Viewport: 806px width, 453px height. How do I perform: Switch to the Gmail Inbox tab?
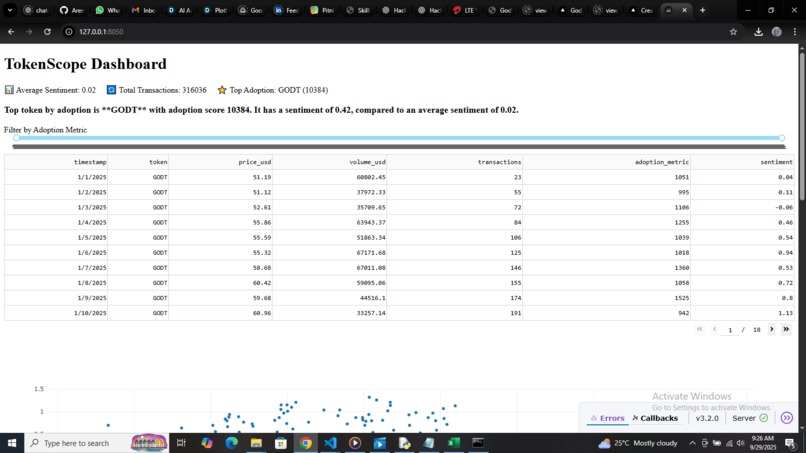click(x=143, y=10)
